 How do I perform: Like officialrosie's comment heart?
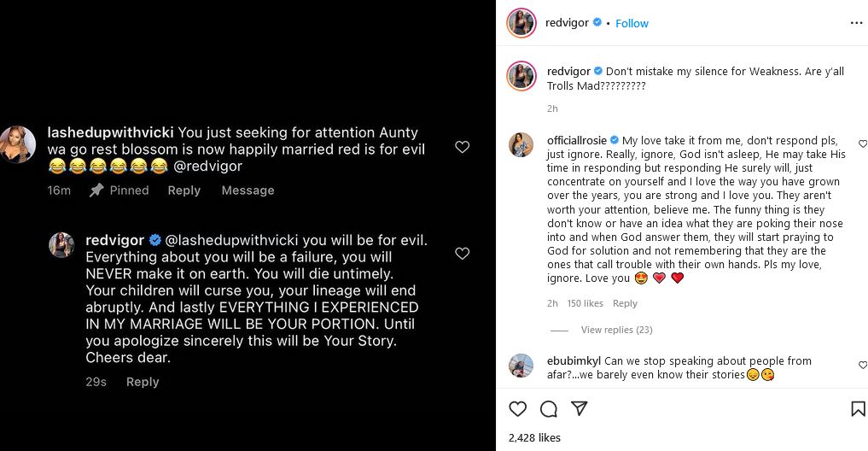[862, 143]
